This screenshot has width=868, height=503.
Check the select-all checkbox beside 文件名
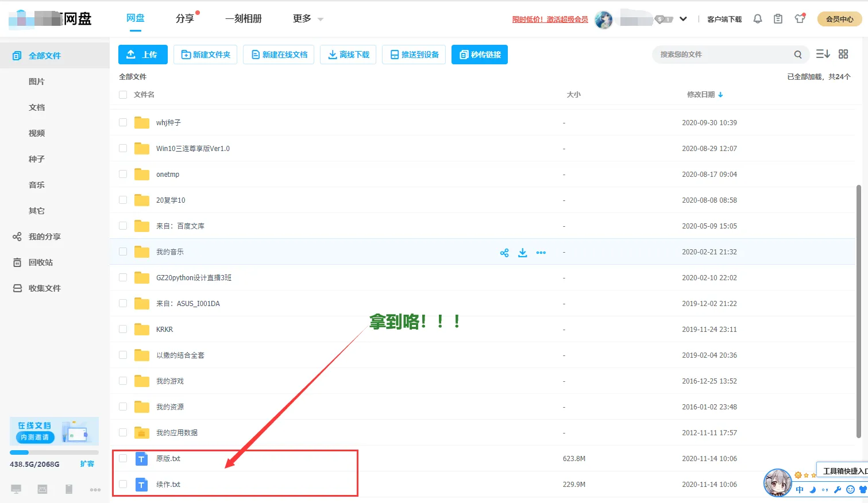click(123, 95)
